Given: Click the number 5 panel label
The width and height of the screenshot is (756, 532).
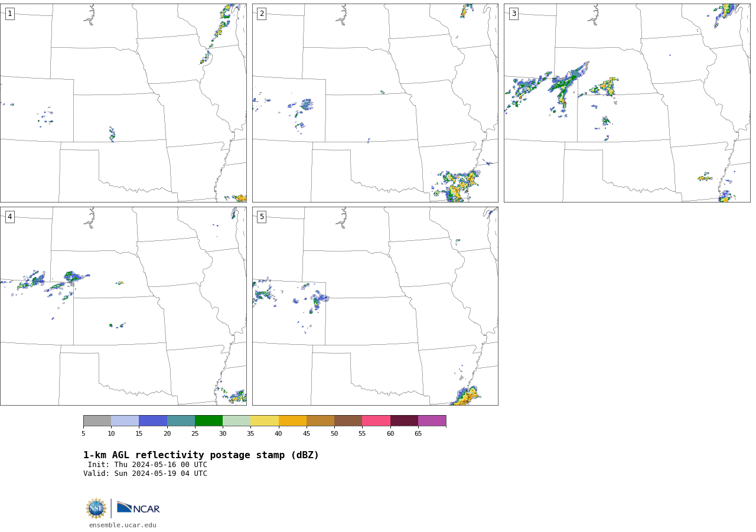Looking at the screenshot, I should (262, 217).
